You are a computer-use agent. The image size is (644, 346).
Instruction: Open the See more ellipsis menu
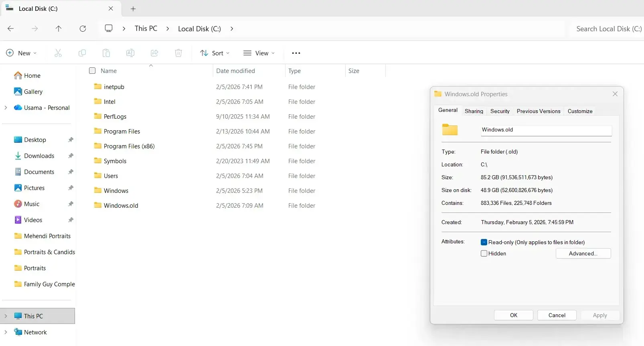[x=296, y=53]
